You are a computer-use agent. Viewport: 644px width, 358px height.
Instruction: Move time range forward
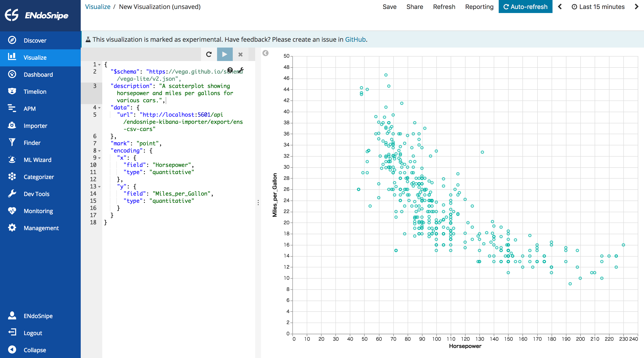tap(637, 7)
